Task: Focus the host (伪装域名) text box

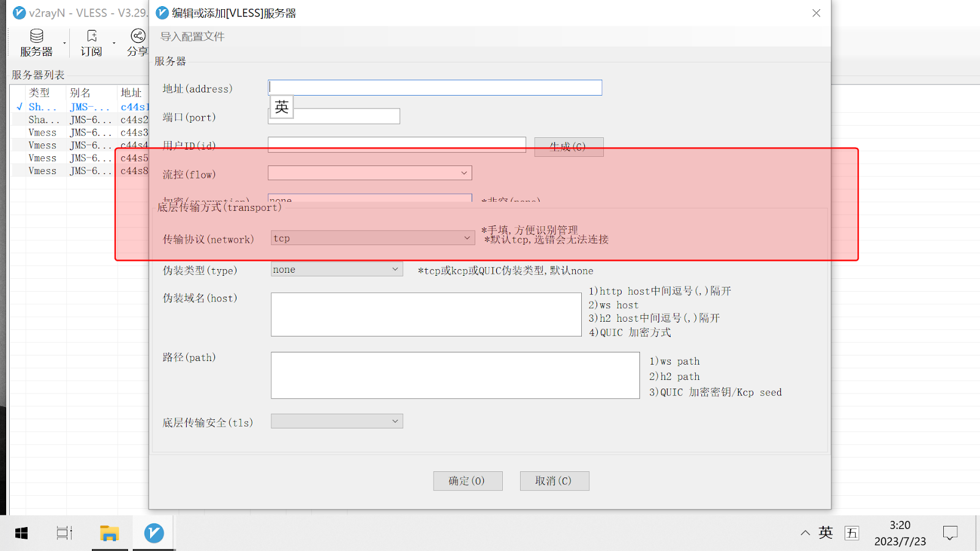Action: tap(426, 314)
